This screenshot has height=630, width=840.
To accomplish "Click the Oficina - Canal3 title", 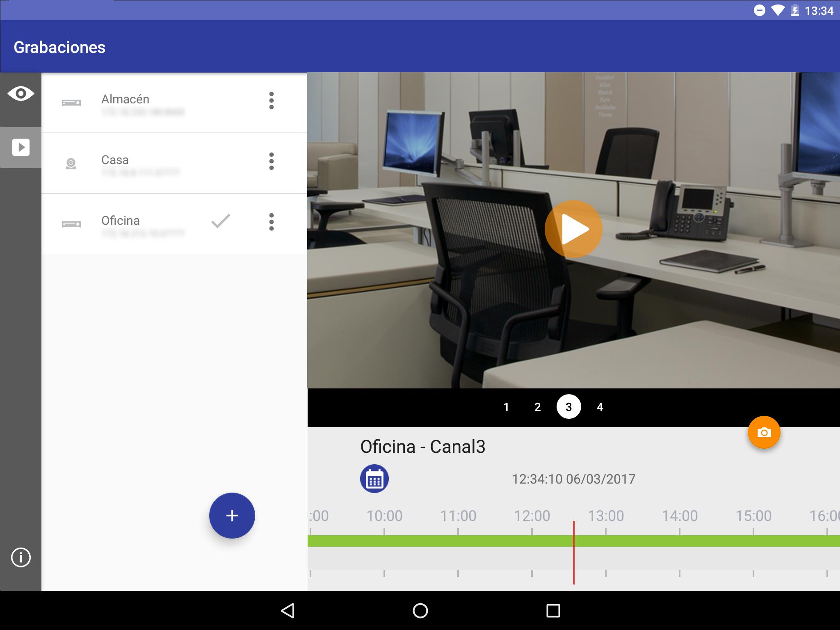I will point(422,447).
